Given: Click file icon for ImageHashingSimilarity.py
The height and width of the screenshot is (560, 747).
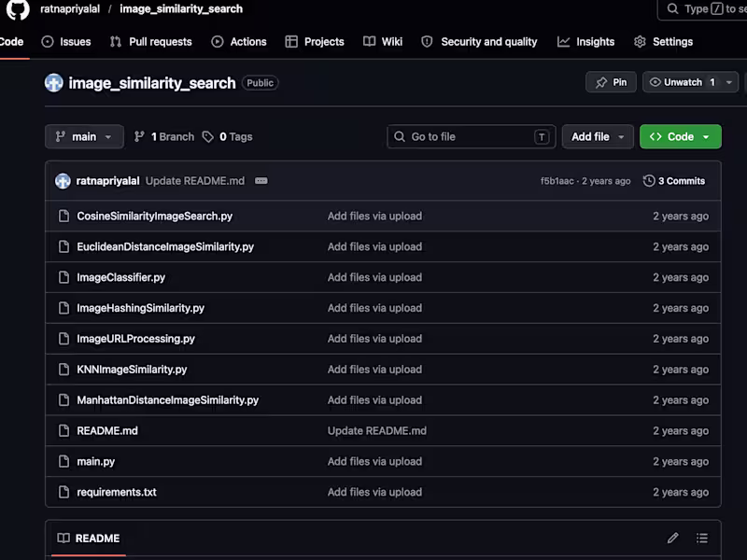Looking at the screenshot, I should pyautogui.click(x=63, y=308).
